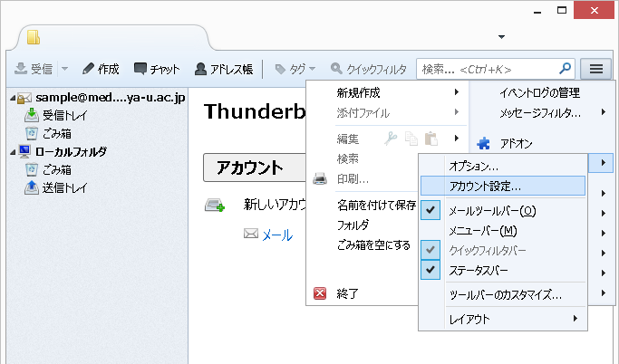Viewport: 619px width, 364px height.
Task: Click the envelope icon beside メール
Action: [251, 234]
